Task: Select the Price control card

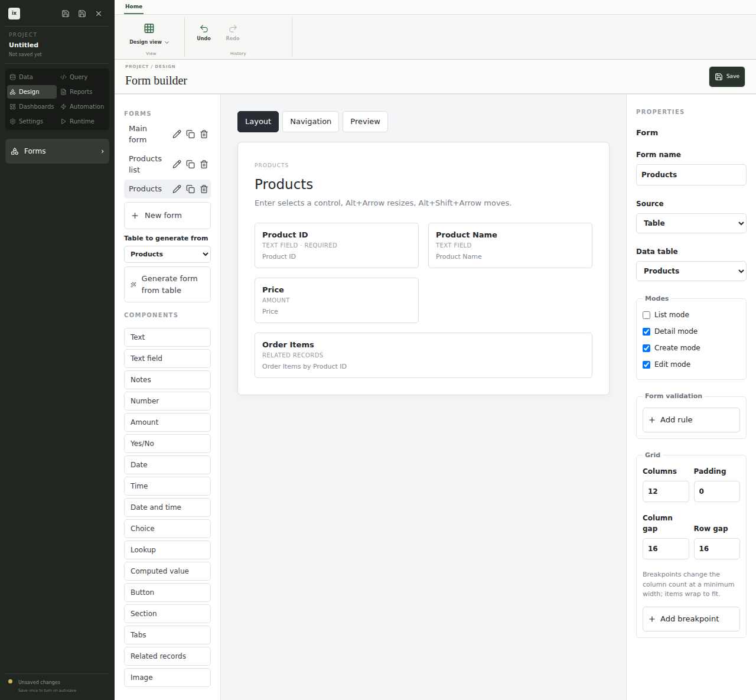Action: 337,301
